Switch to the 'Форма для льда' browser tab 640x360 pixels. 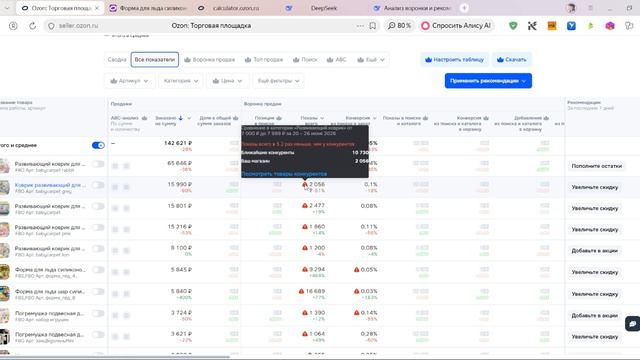point(149,8)
